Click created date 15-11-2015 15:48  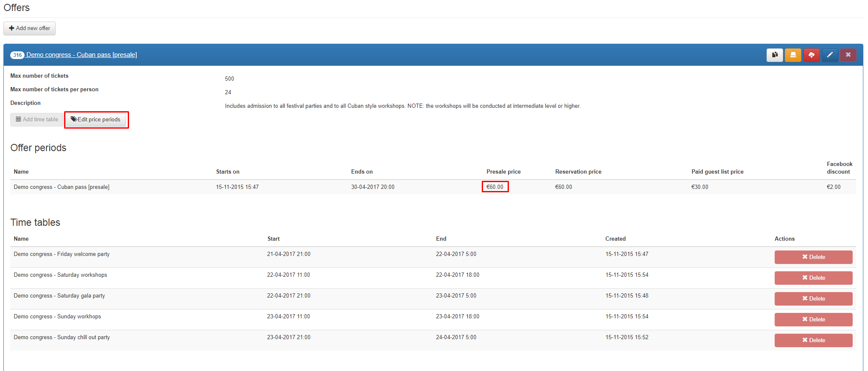coord(627,295)
